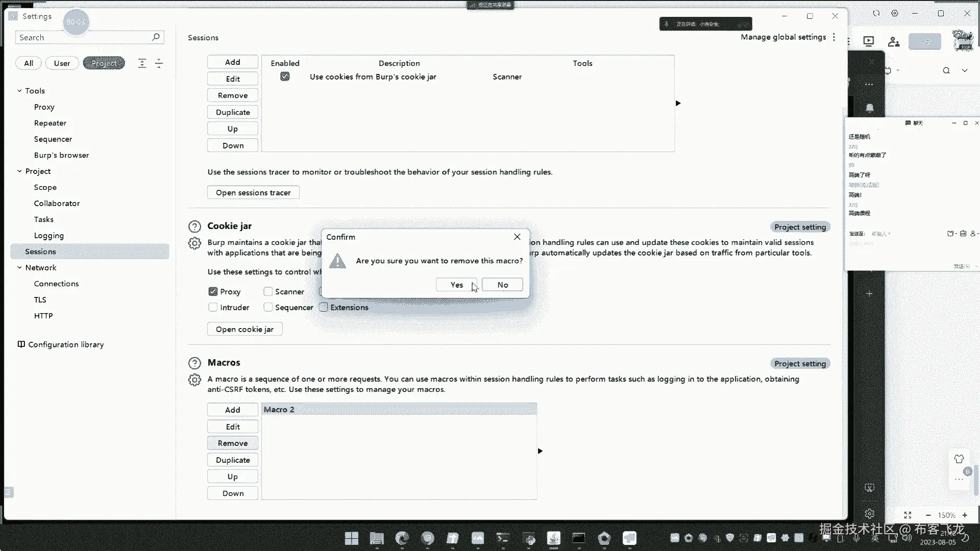Click the search magnifier icon
This screenshot has width=980, height=551.
156,37
